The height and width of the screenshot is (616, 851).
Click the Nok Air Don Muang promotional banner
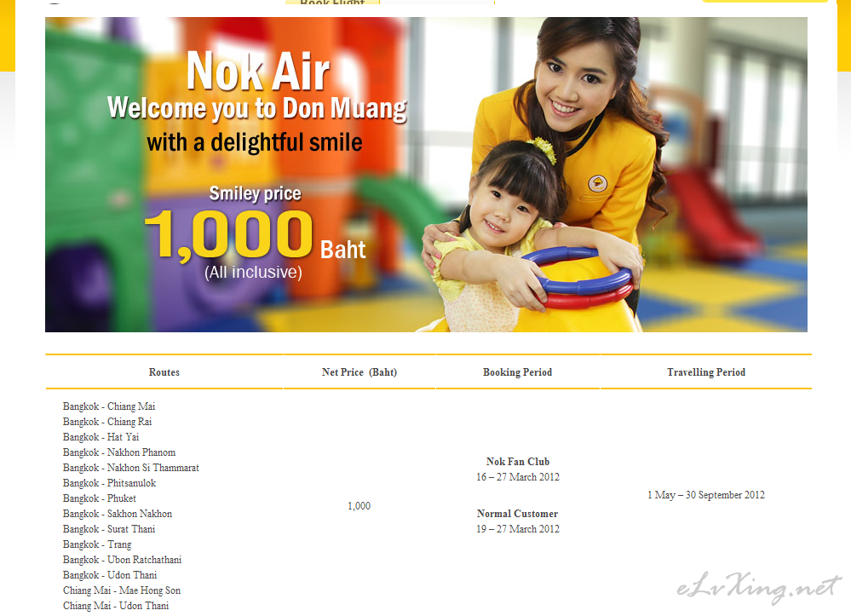(x=426, y=174)
